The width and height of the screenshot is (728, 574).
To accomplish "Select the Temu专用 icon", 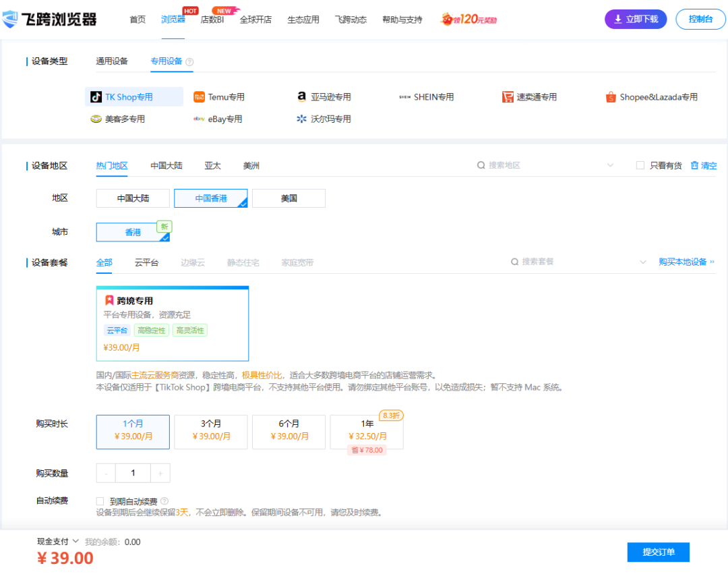I will click(199, 96).
